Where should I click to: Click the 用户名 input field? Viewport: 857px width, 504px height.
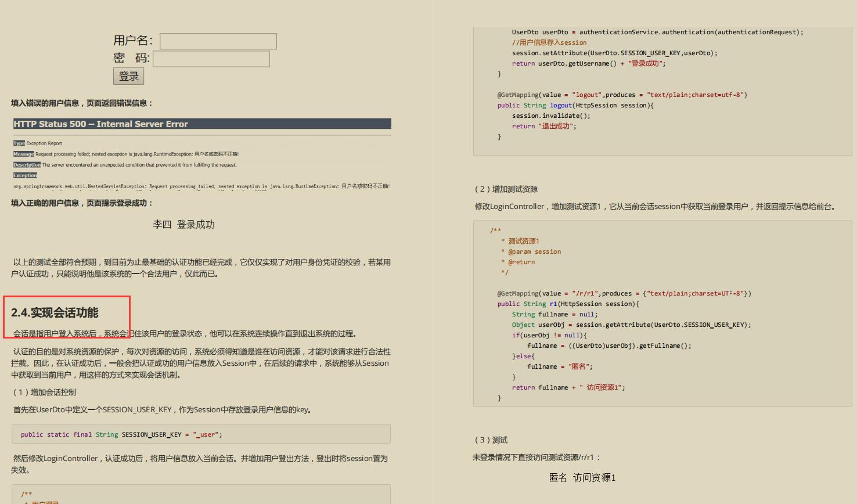pyautogui.click(x=218, y=41)
